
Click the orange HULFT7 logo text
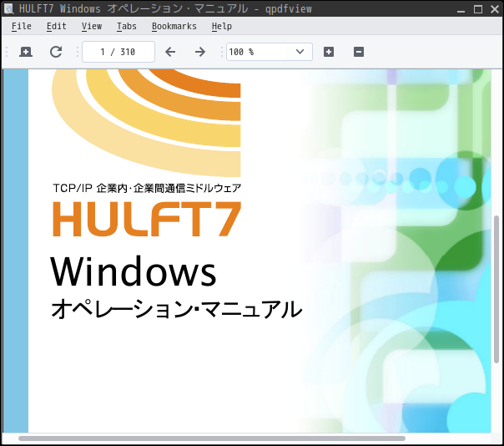(147, 219)
